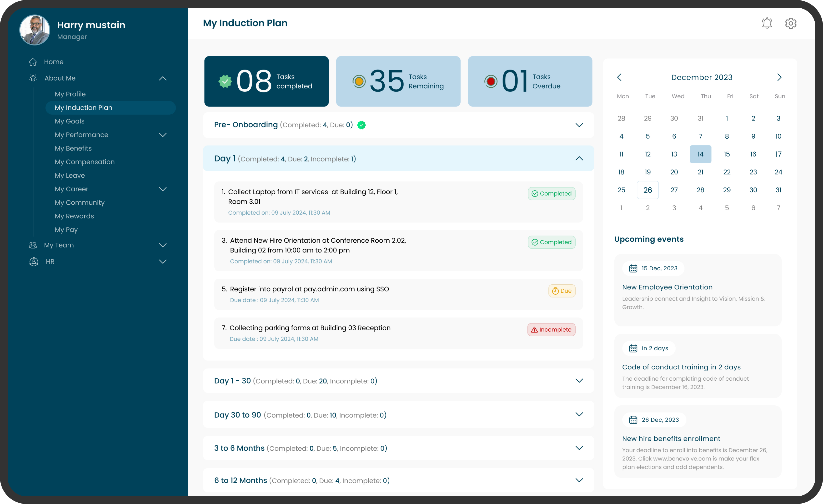Click red dot on Tasks Overdue
This screenshot has height=504, width=823.
pos(491,81)
